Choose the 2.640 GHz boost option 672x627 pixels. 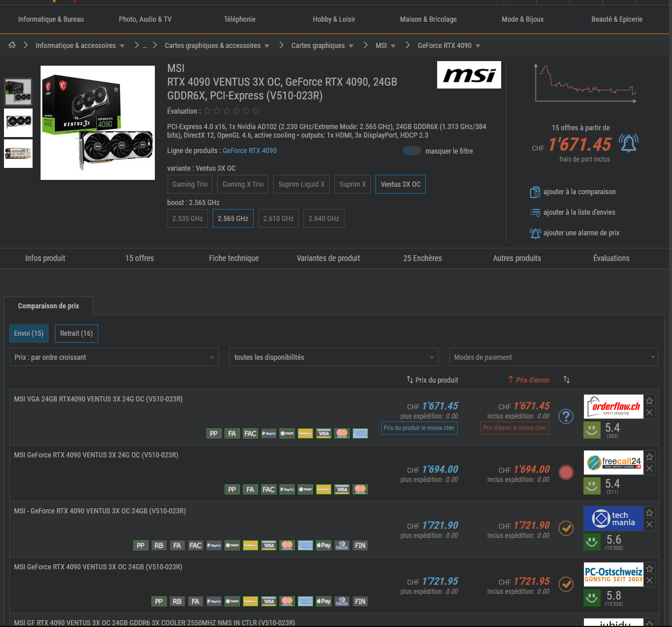point(323,218)
